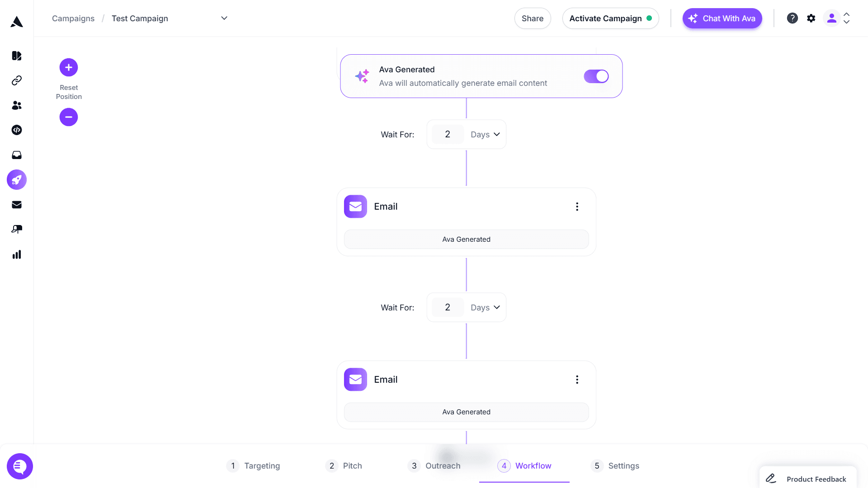Click the Chat With Ava button
Viewport: 868px width, 488px height.
tap(722, 19)
